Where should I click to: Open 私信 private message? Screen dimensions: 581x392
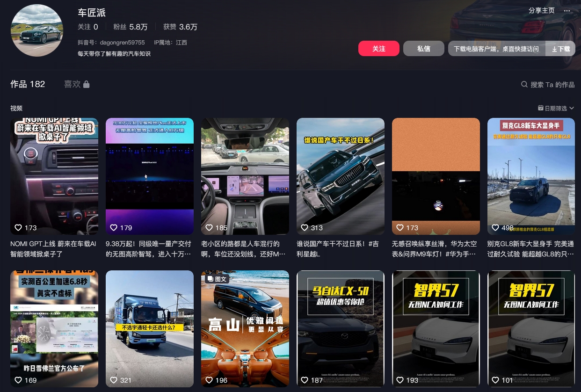(x=424, y=49)
